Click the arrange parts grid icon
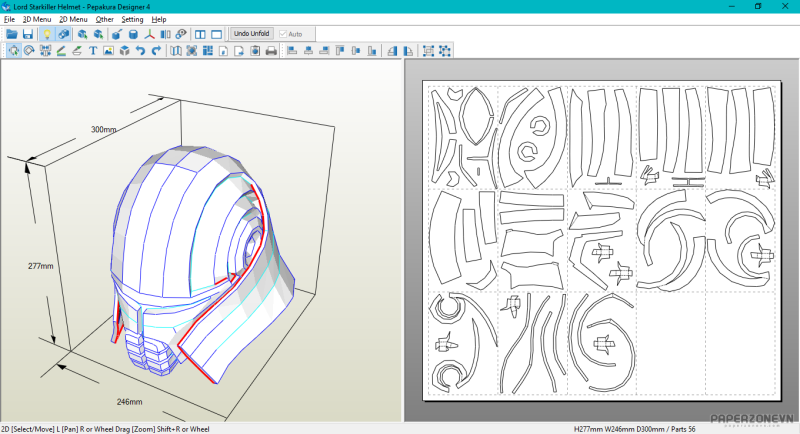This screenshot has width=800, height=434. [x=208, y=50]
